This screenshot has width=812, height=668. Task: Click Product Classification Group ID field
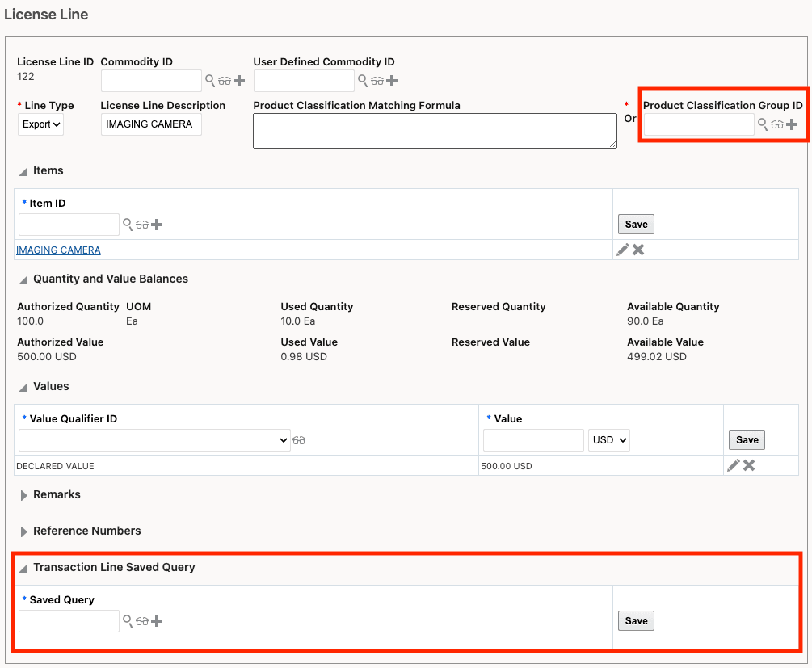699,124
